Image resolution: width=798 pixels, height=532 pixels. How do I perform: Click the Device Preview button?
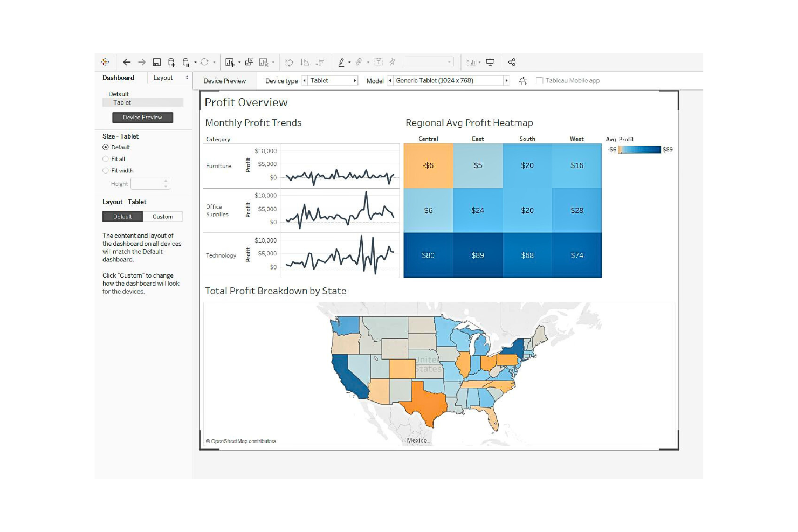(142, 117)
